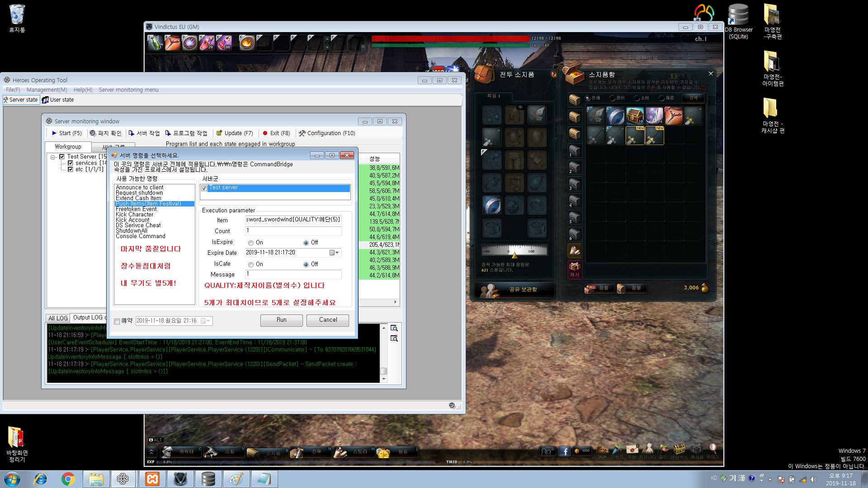Click Exit (F8) toolbar item

click(276, 133)
